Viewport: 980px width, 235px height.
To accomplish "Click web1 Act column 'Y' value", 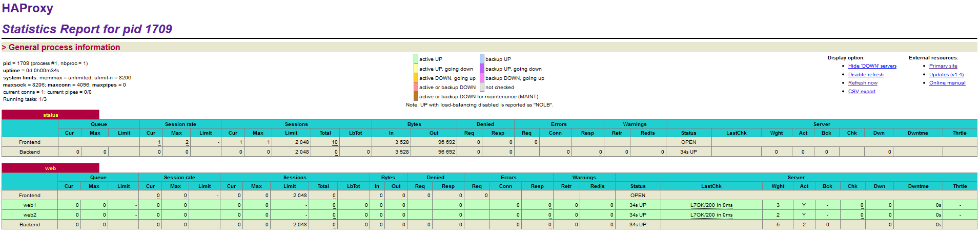I will (x=804, y=205).
